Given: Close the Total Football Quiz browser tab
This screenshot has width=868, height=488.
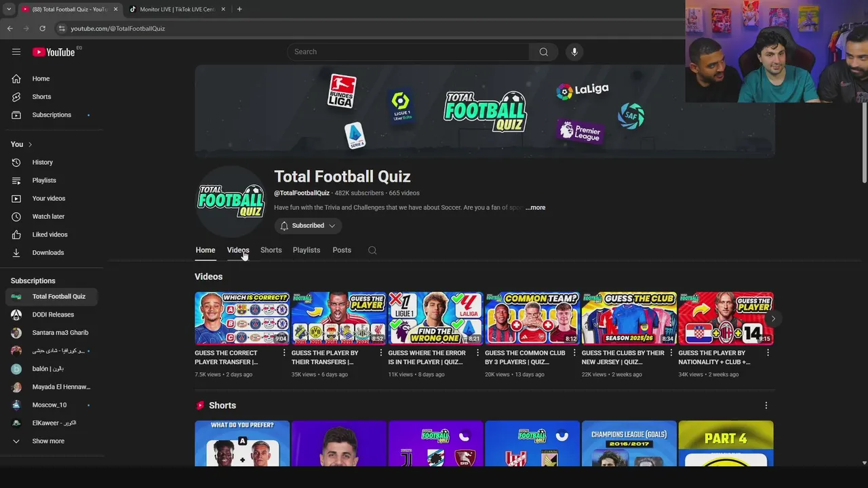Looking at the screenshot, I should tap(115, 9).
